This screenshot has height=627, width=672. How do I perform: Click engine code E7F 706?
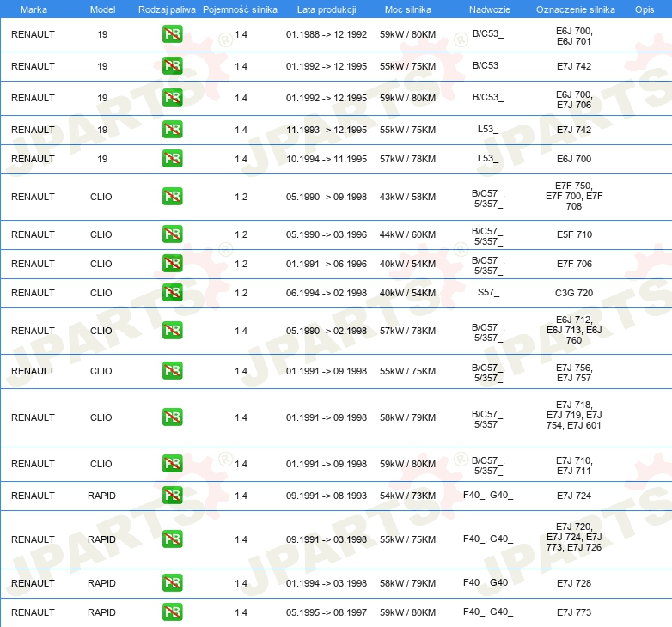point(574,264)
